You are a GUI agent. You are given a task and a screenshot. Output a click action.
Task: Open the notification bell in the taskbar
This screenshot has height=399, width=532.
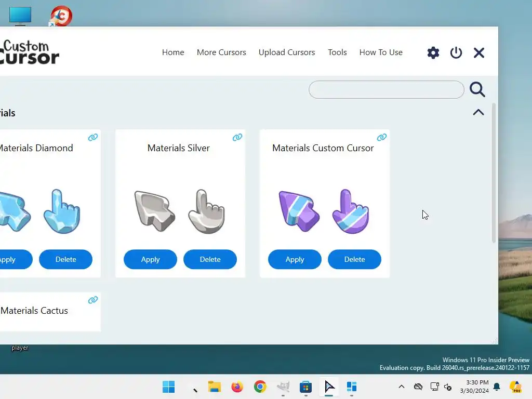coord(497,387)
